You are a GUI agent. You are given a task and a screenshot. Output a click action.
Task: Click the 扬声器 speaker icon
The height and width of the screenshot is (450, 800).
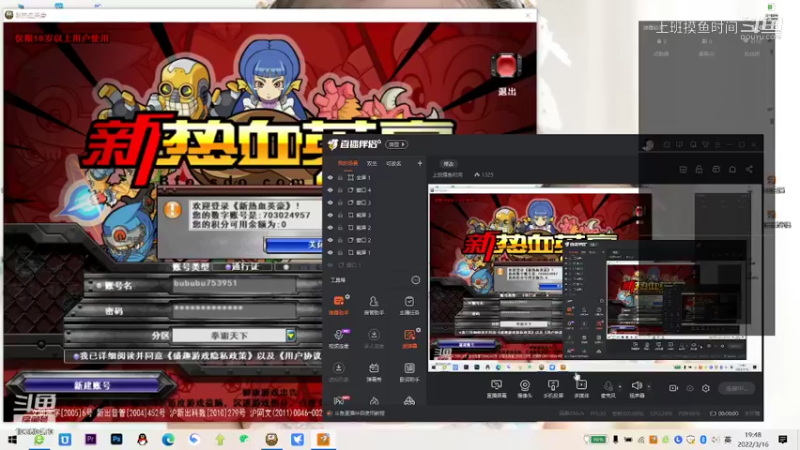(636, 388)
